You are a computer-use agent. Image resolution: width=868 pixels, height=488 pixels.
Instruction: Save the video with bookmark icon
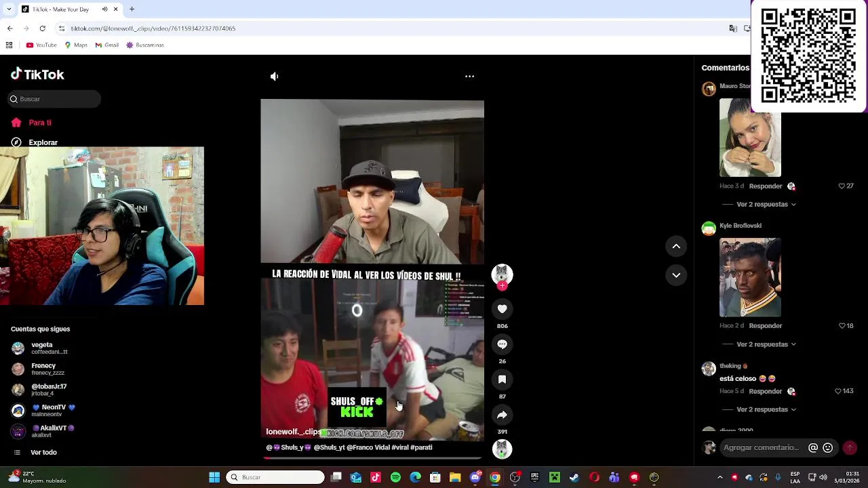tap(502, 380)
